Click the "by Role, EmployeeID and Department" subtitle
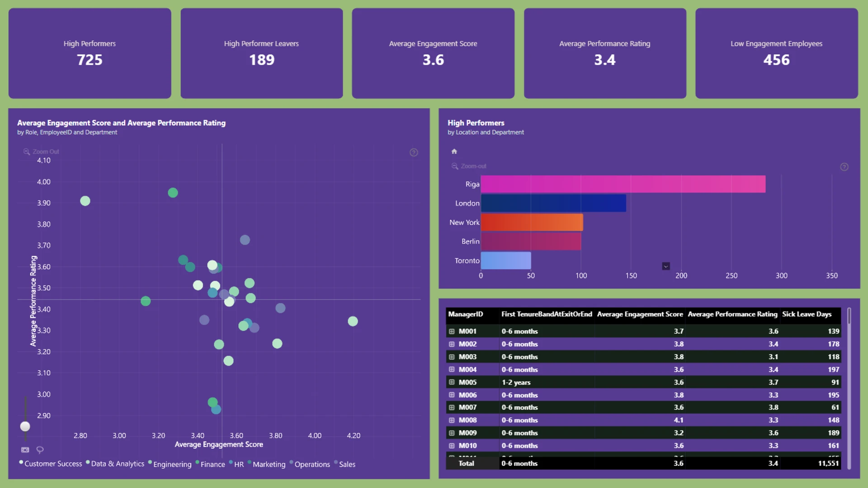The height and width of the screenshot is (488, 868). (67, 132)
